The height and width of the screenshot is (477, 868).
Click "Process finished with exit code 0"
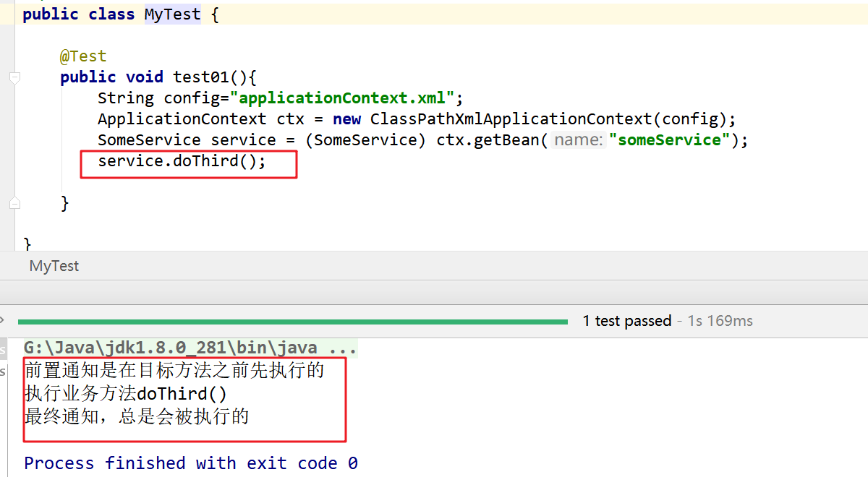coord(191,463)
